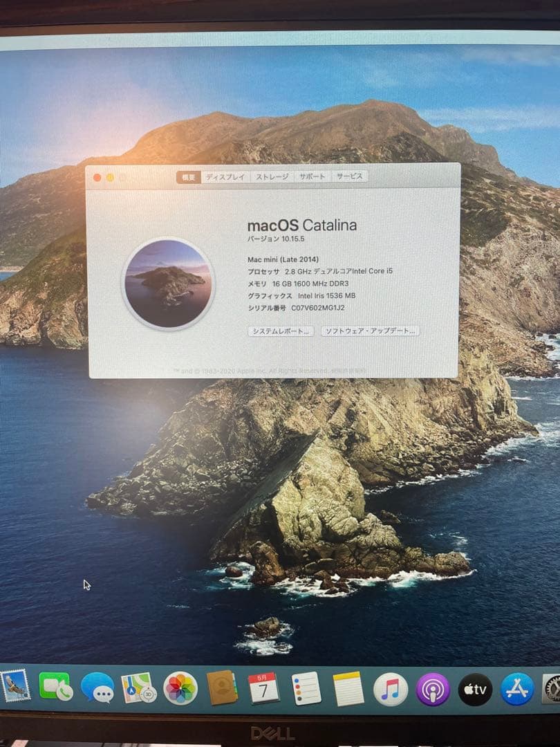Switch to the ディスプレイ tab
Viewport: 560px width, 747px height.
pyautogui.click(x=225, y=177)
